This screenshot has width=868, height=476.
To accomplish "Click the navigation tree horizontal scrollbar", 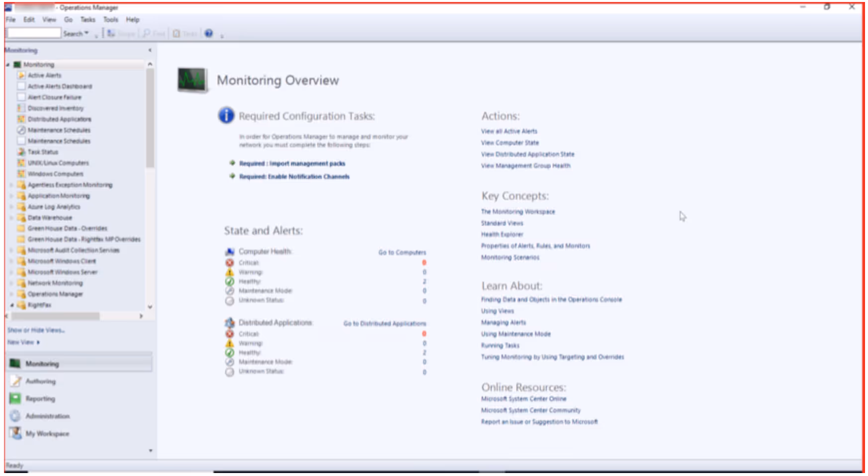I will pos(55,316).
